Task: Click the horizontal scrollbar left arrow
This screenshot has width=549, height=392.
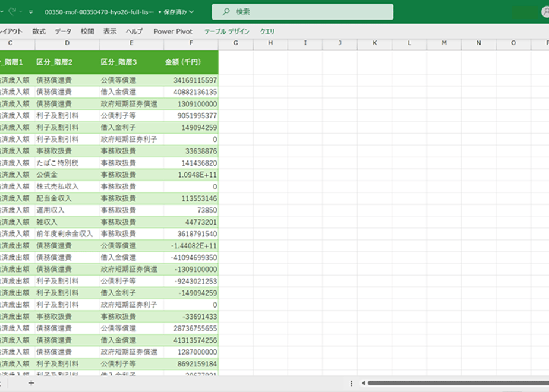Action: (x=364, y=383)
